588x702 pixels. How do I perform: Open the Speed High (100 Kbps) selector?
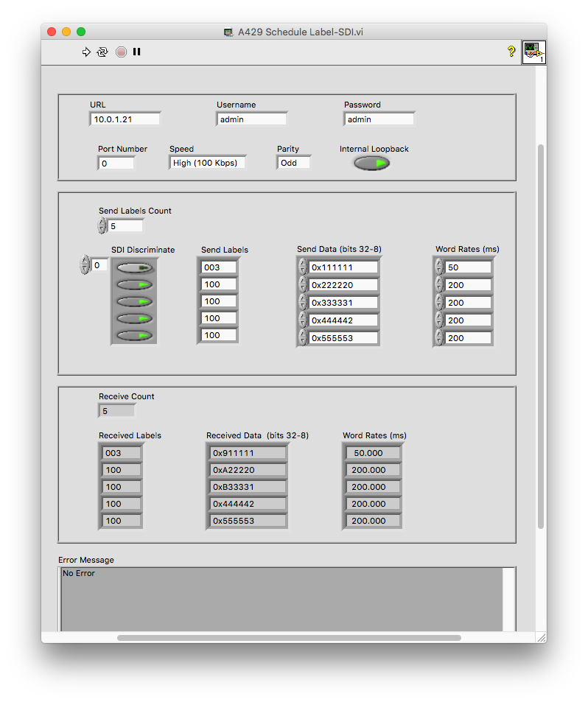pos(207,163)
